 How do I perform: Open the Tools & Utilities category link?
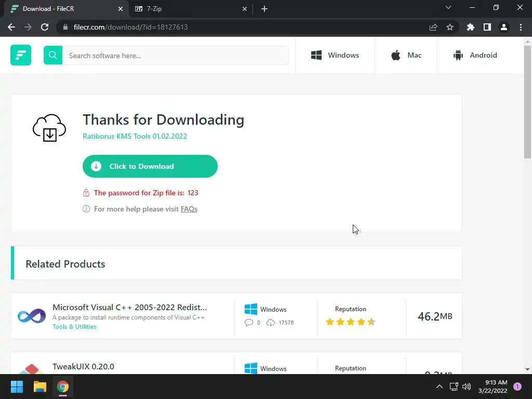pyautogui.click(x=74, y=326)
